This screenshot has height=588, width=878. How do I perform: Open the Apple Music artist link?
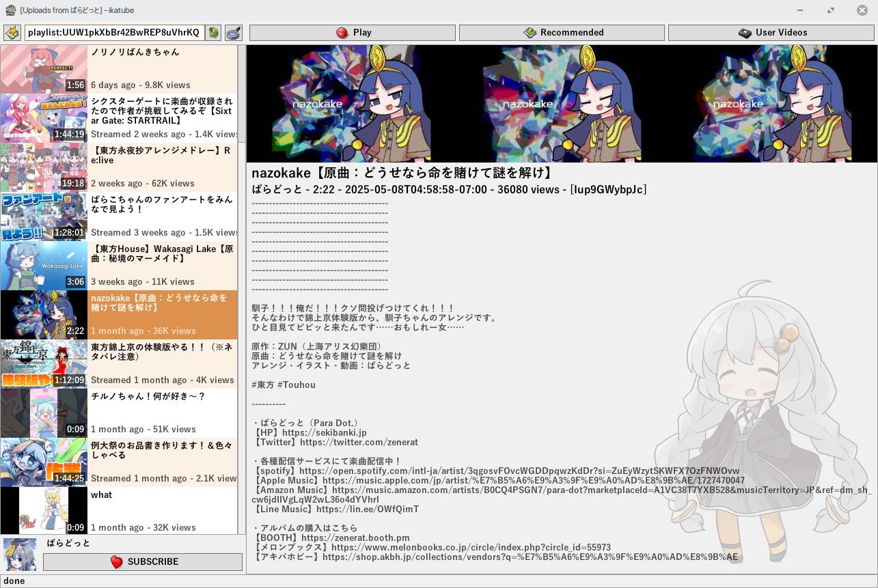pyautogui.click(x=534, y=481)
